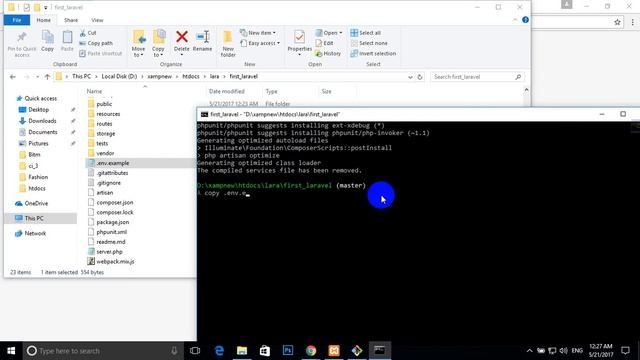640x360 pixels.
Task: Open the Easy access dropdown
Action: click(260, 43)
